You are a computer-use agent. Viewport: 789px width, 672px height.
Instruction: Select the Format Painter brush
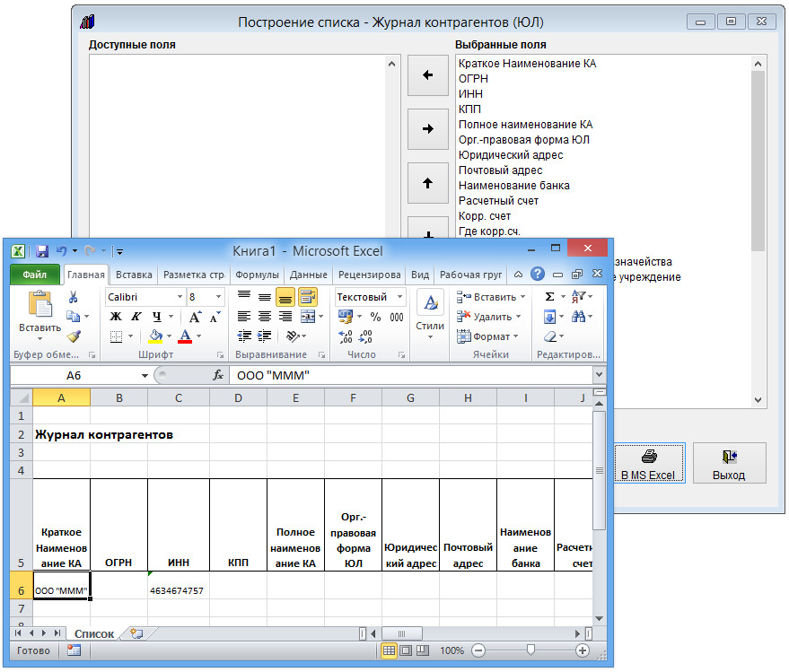(74, 336)
